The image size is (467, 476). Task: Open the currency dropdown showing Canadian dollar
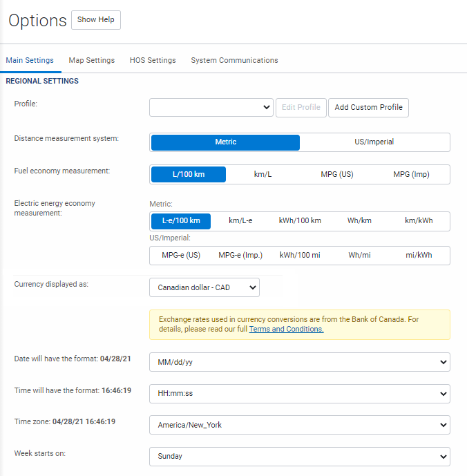(x=204, y=287)
